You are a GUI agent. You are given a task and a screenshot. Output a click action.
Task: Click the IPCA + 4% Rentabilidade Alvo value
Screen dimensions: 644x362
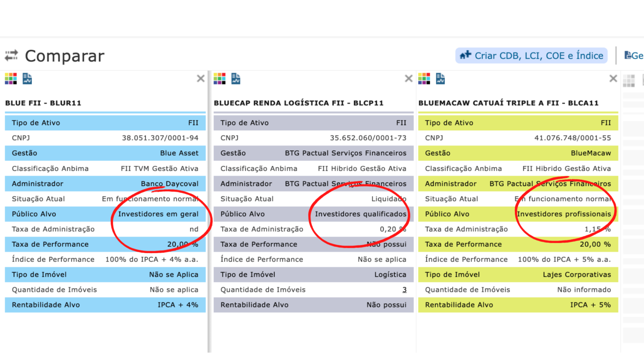[x=178, y=305]
